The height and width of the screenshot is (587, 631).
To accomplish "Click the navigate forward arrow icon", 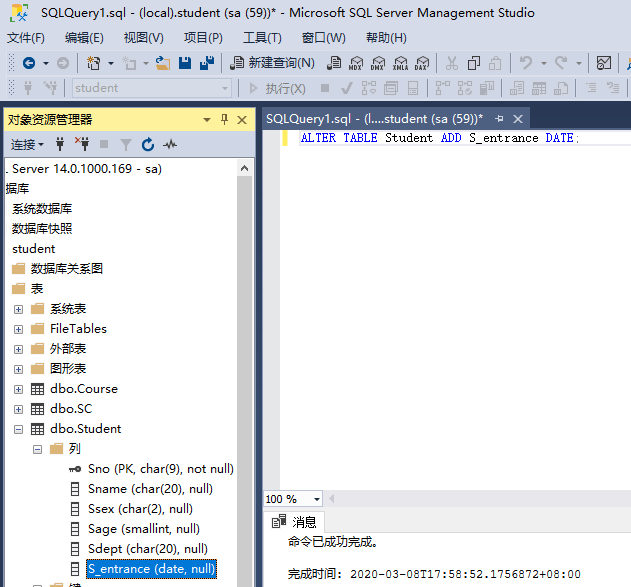I will click(63, 63).
